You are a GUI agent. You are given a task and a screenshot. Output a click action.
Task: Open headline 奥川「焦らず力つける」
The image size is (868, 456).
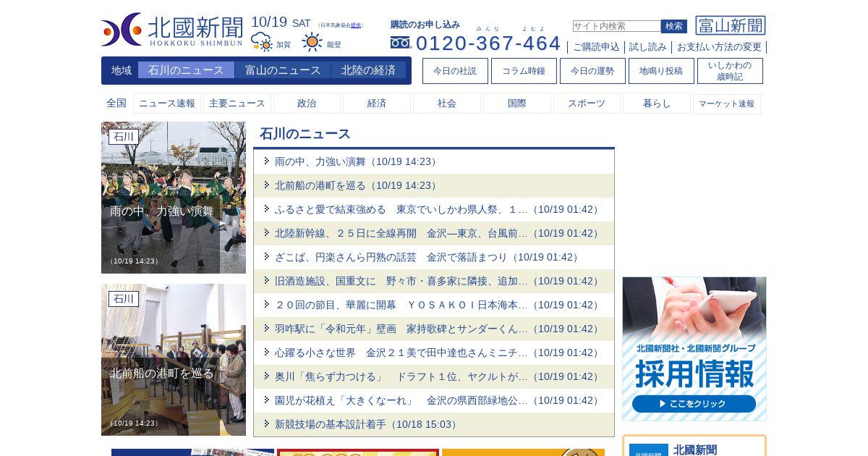point(438,376)
